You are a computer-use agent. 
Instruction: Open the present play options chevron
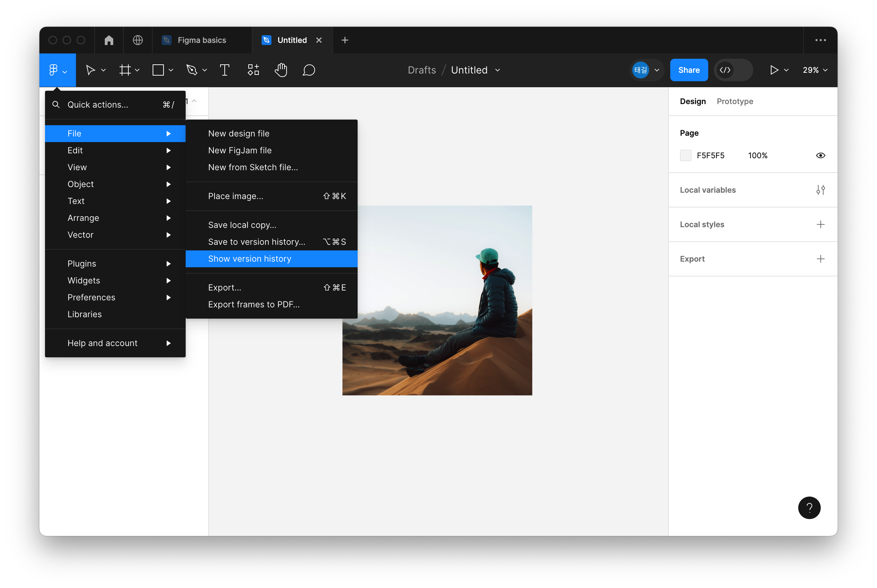pos(786,70)
